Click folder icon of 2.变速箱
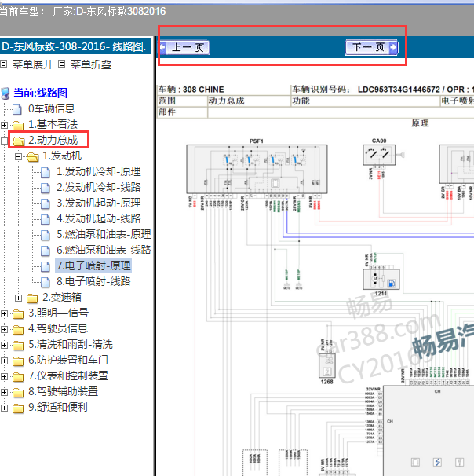 (32, 298)
